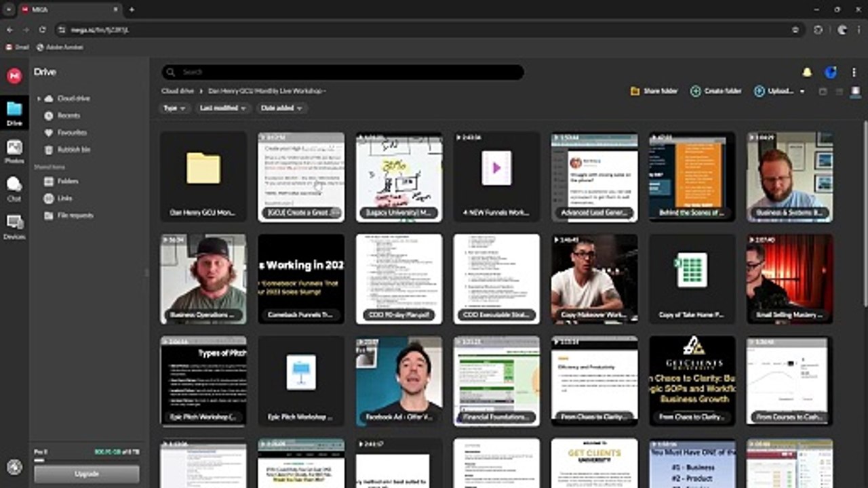Expand the Cloud drive tree arrow
The height and width of the screenshot is (488, 868).
[39, 99]
